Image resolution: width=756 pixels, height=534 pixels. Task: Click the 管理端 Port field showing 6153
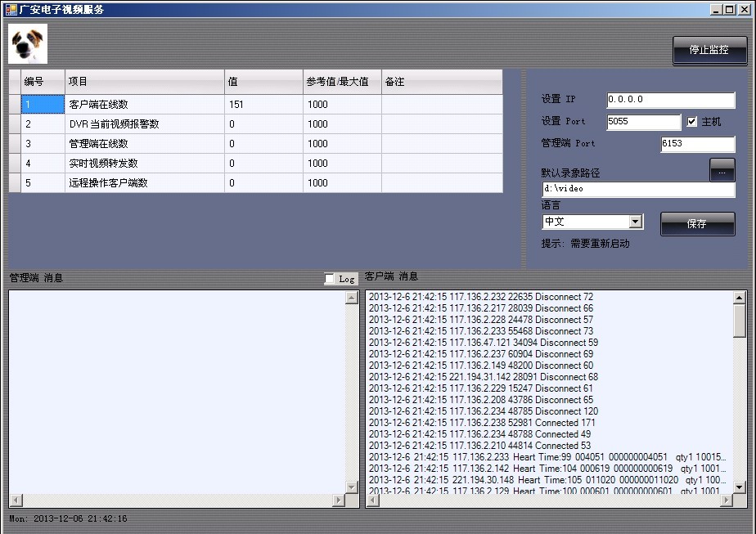(x=697, y=144)
